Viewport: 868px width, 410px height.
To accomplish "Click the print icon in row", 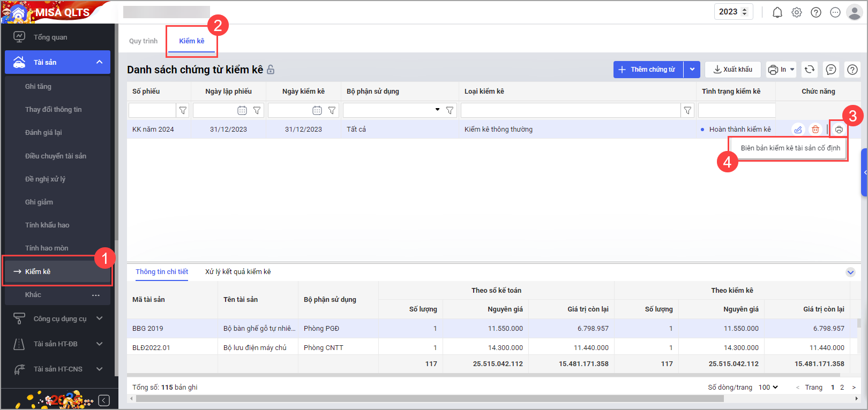I will [839, 130].
